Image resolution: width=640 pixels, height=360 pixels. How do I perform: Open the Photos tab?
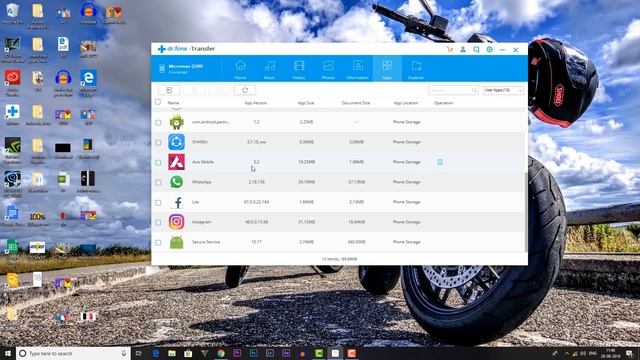pos(328,69)
